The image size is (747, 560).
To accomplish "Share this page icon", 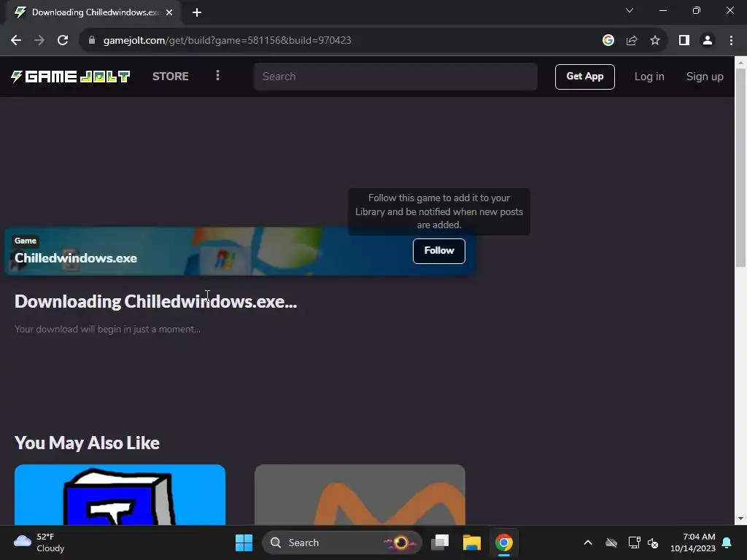I will pos(632,41).
